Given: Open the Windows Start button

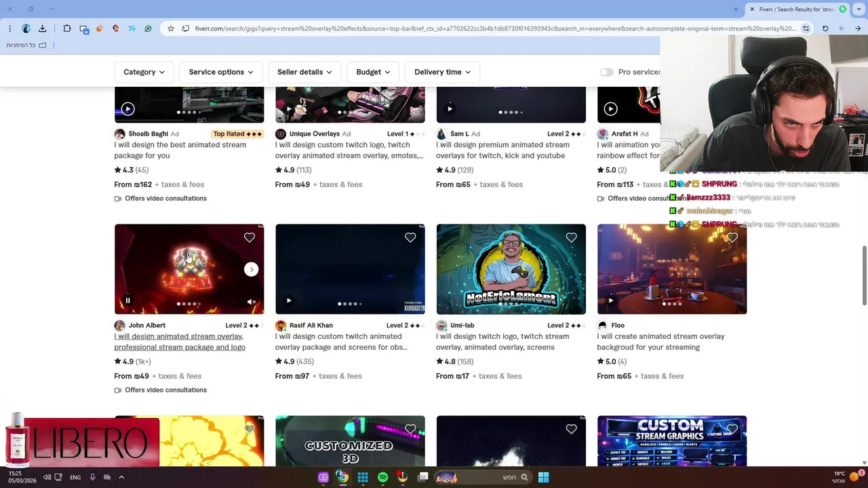Looking at the screenshot, I should pyautogui.click(x=543, y=477).
